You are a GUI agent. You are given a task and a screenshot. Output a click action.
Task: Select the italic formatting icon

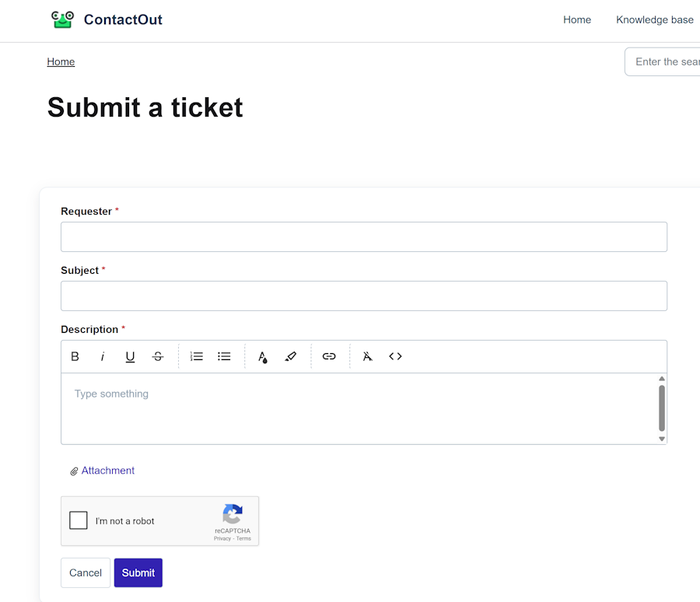tap(103, 356)
